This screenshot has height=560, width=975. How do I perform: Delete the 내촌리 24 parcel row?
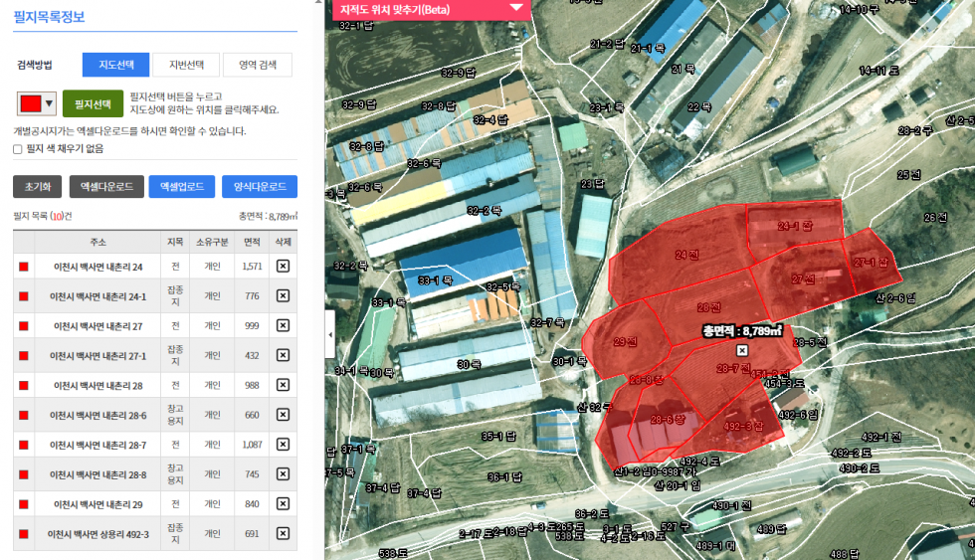283,266
